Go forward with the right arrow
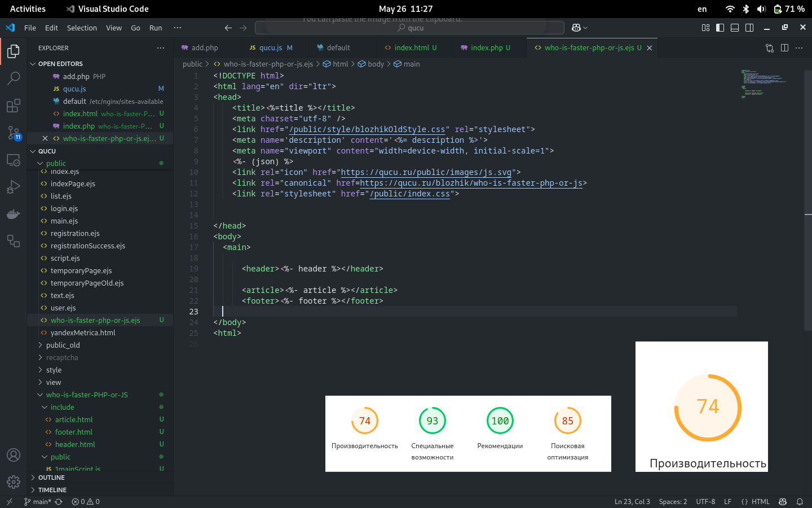 click(243, 28)
